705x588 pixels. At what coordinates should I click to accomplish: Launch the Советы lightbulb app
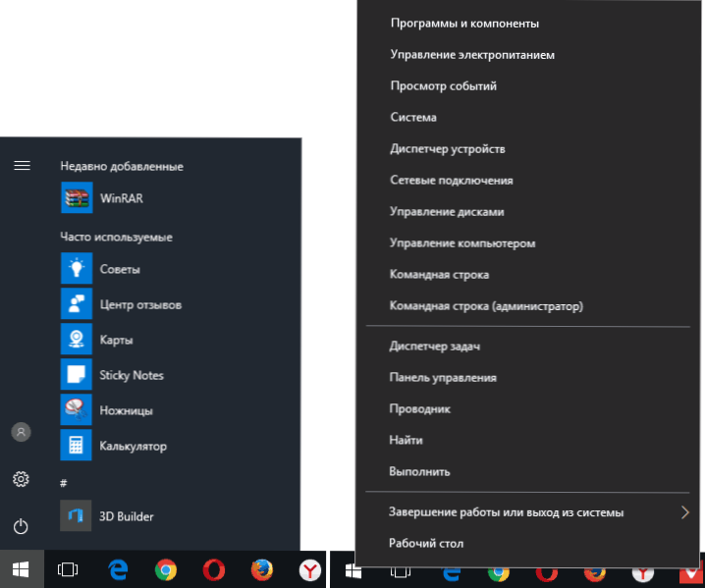[100, 268]
